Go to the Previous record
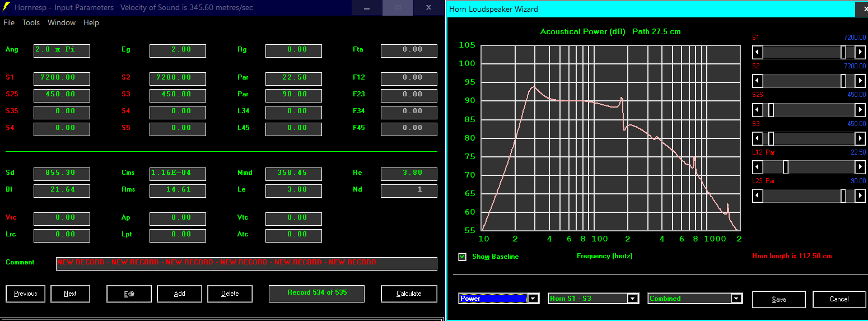This screenshot has width=868, height=321. tap(26, 294)
